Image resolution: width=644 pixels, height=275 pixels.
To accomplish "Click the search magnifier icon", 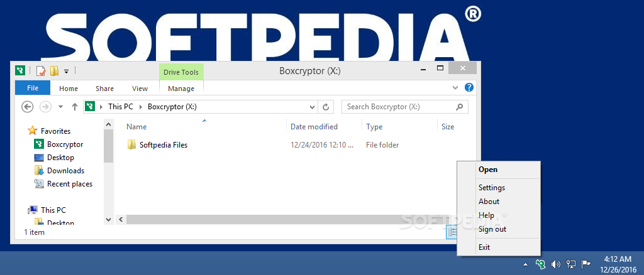I will click(460, 107).
